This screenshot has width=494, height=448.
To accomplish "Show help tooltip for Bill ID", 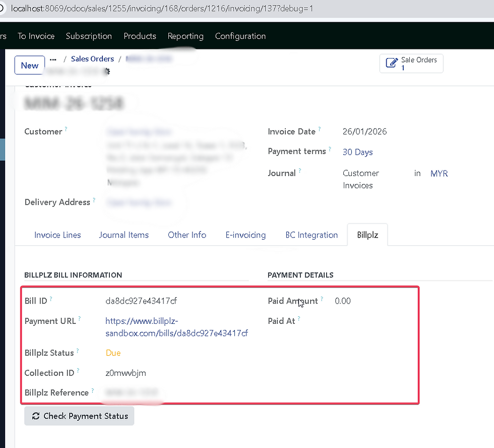I will point(51,298).
